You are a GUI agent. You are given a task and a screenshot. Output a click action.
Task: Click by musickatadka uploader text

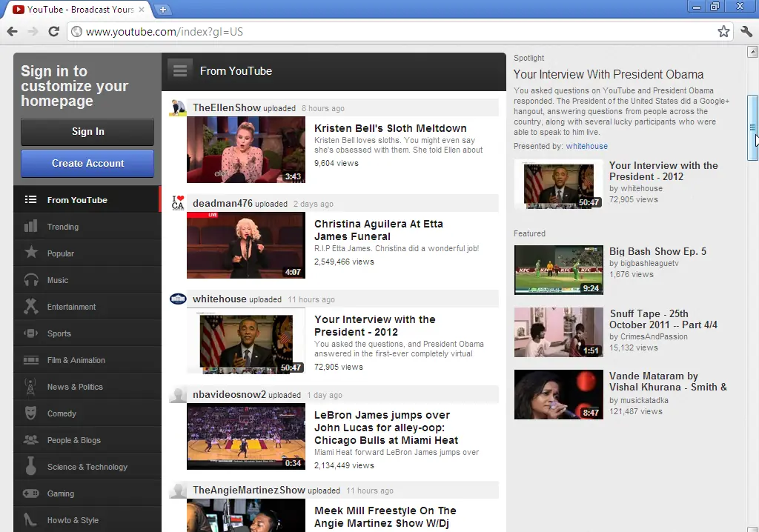[638, 400]
